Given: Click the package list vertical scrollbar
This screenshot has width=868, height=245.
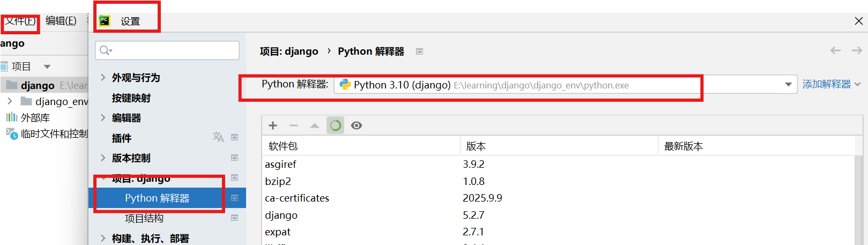Looking at the screenshot, I should pyautogui.click(x=859, y=200).
